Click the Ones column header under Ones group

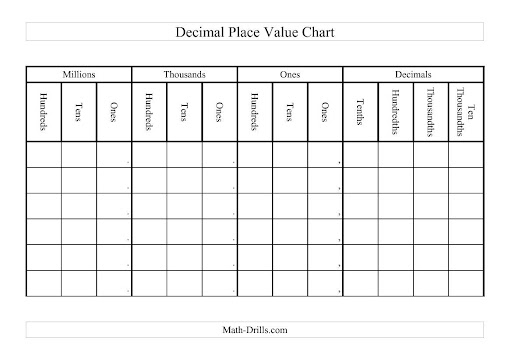325,112
